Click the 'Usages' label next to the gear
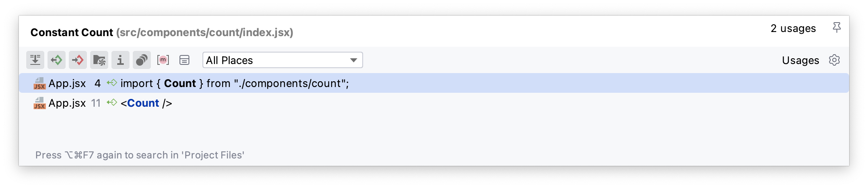Screen dimensions: 868x188 pos(800,60)
